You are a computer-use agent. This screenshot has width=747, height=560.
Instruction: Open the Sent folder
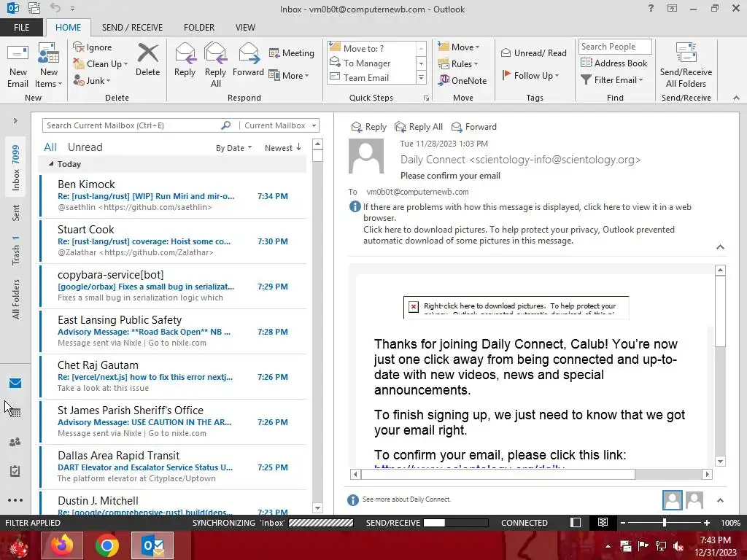pos(16,213)
